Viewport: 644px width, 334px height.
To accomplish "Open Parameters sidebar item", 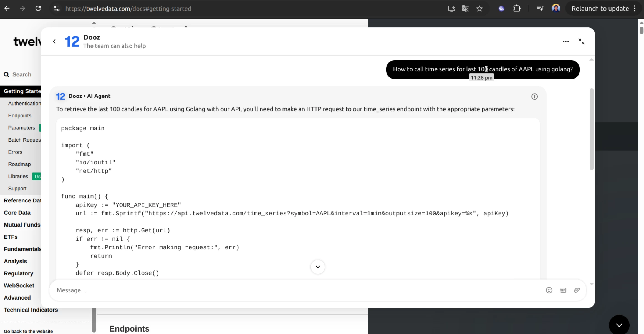I will (x=22, y=128).
